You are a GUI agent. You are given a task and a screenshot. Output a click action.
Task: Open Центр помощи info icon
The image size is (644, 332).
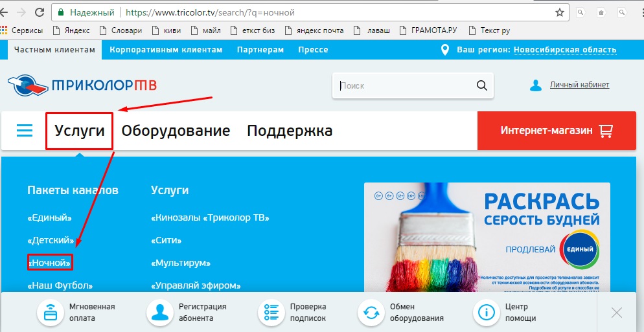click(x=486, y=313)
